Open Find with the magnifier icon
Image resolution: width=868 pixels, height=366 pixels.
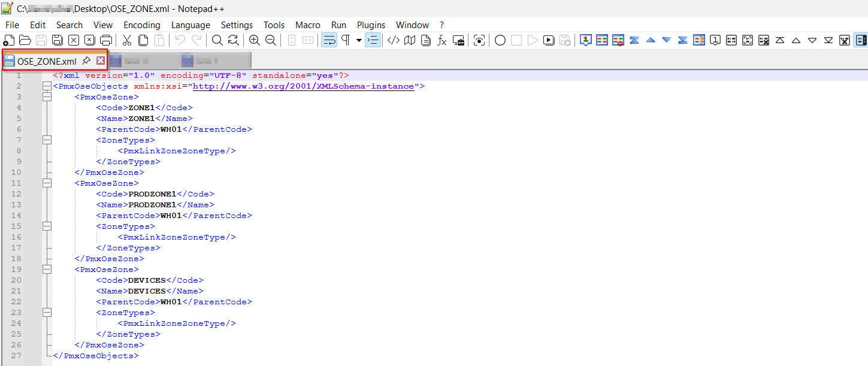click(217, 40)
